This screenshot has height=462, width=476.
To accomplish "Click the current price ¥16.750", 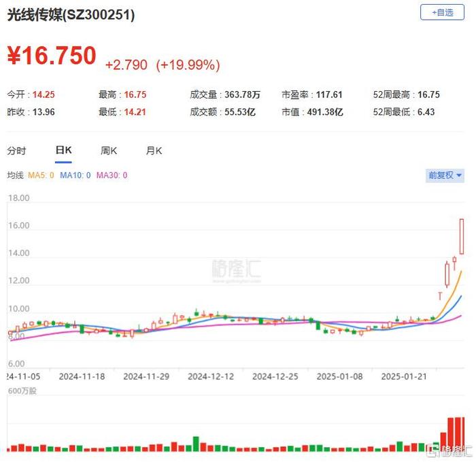I will 52,55.
